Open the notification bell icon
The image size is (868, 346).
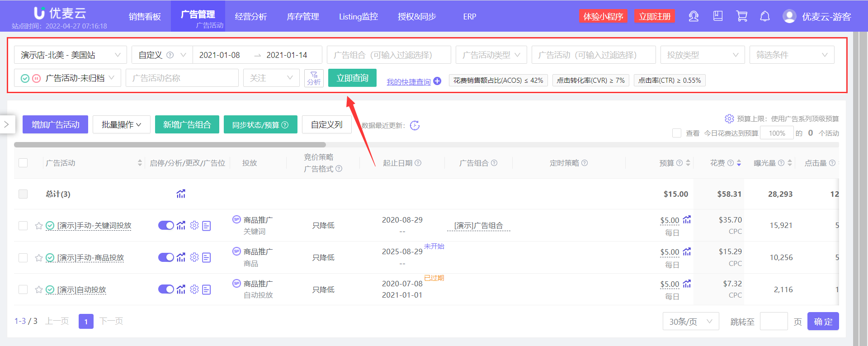pyautogui.click(x=765, y=16)
